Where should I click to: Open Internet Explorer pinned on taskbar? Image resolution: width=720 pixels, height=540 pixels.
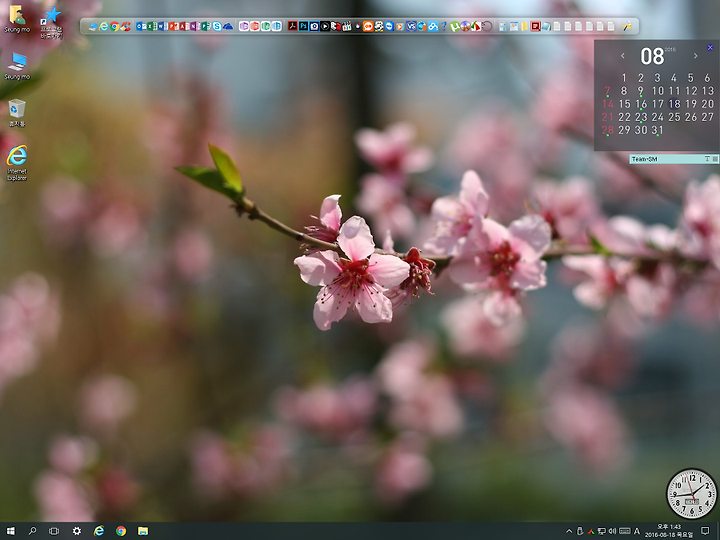[x=99, y=531]
